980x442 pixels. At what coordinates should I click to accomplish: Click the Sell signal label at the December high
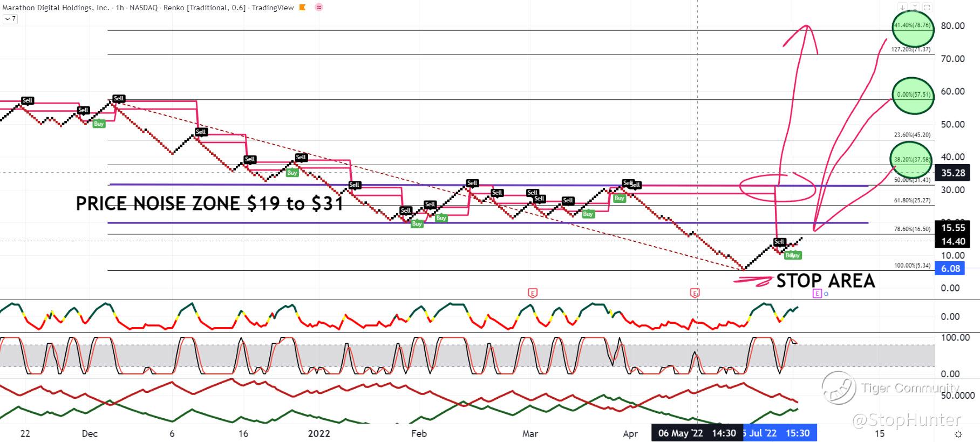pos(119,99)
